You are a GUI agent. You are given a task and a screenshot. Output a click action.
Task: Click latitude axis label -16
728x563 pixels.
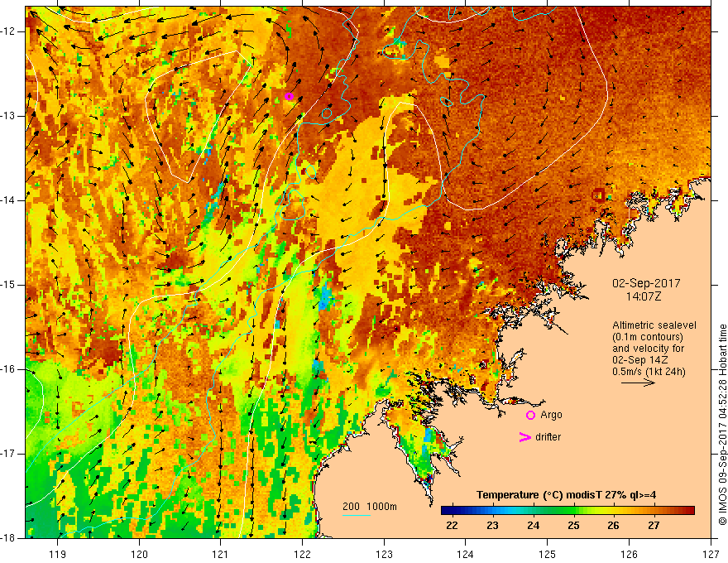(8, 369)
